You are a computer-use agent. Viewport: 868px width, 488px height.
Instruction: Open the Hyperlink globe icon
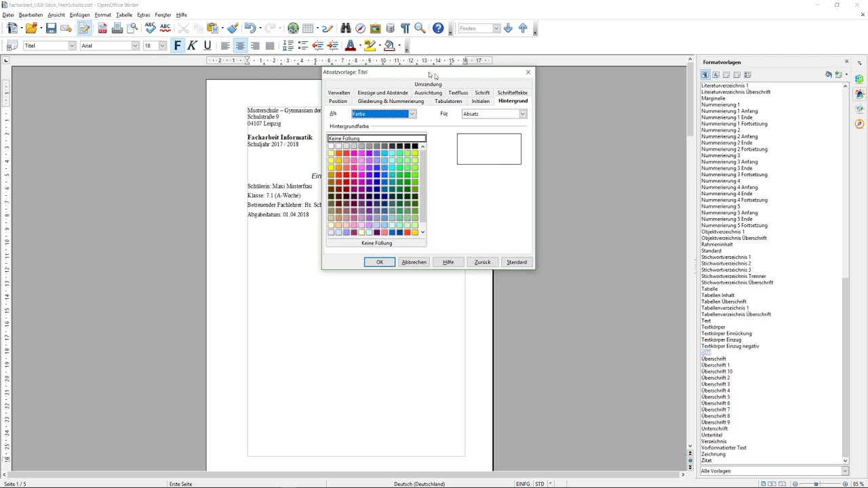pyautogui.click(x=293, y=28)
